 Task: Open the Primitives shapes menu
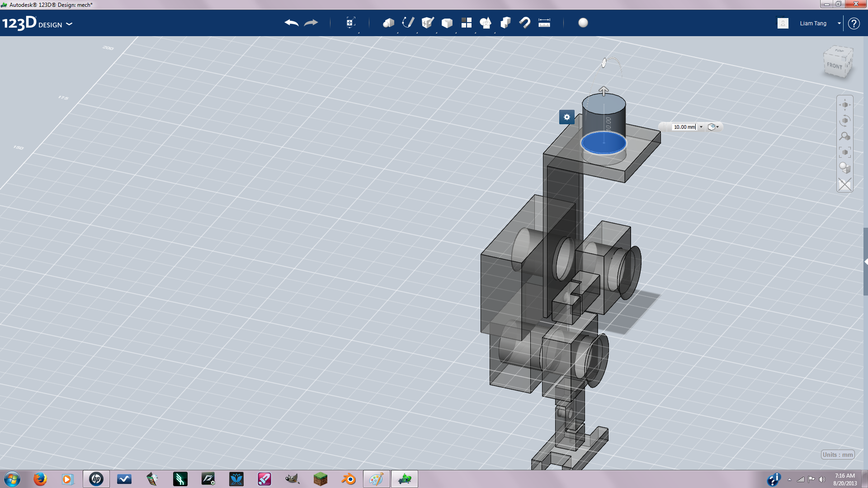[x=388, y=23]
